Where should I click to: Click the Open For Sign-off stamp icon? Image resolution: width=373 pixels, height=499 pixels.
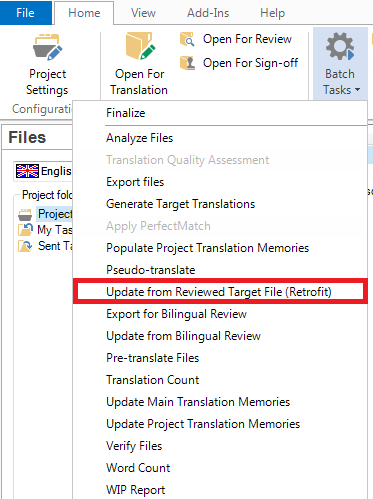187,63
